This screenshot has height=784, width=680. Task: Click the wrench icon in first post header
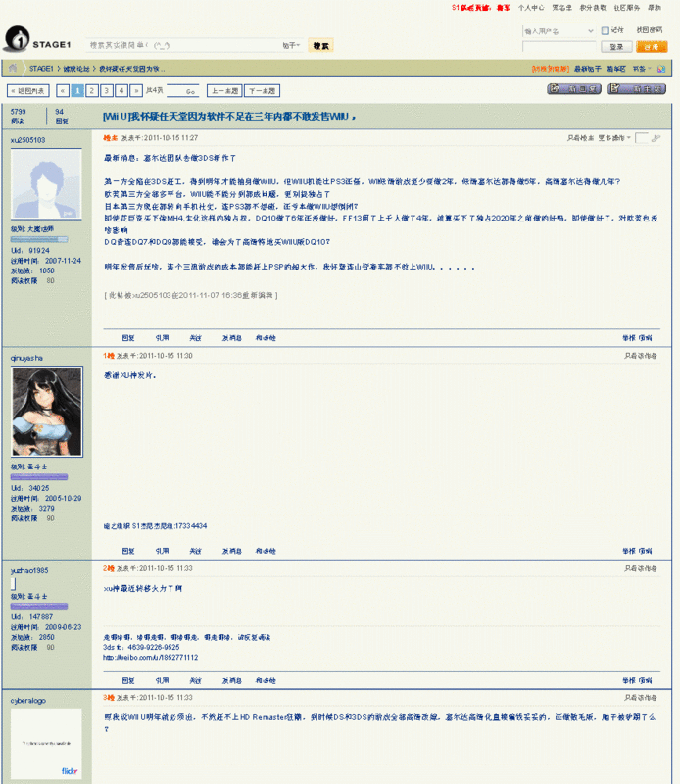pyautogui.click(x=656, y=138)
